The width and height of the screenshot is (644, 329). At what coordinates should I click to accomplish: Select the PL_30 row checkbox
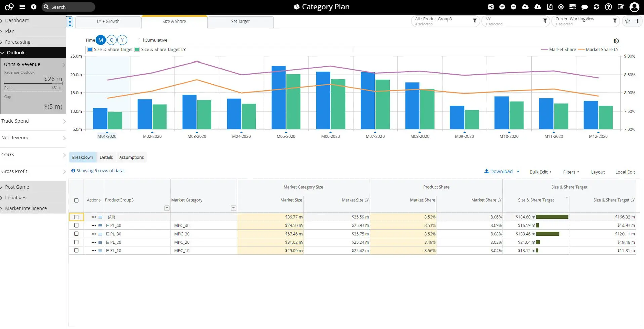76,234
